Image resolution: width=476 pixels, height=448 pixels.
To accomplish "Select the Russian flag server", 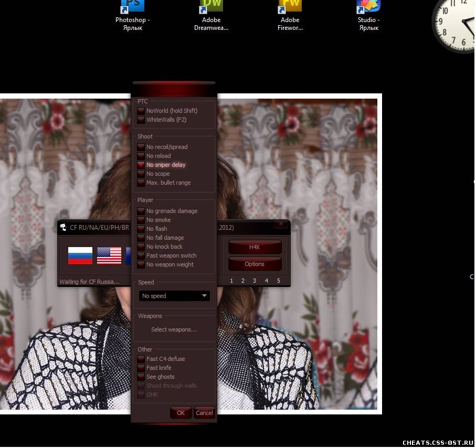I will [x=80, y=255].
